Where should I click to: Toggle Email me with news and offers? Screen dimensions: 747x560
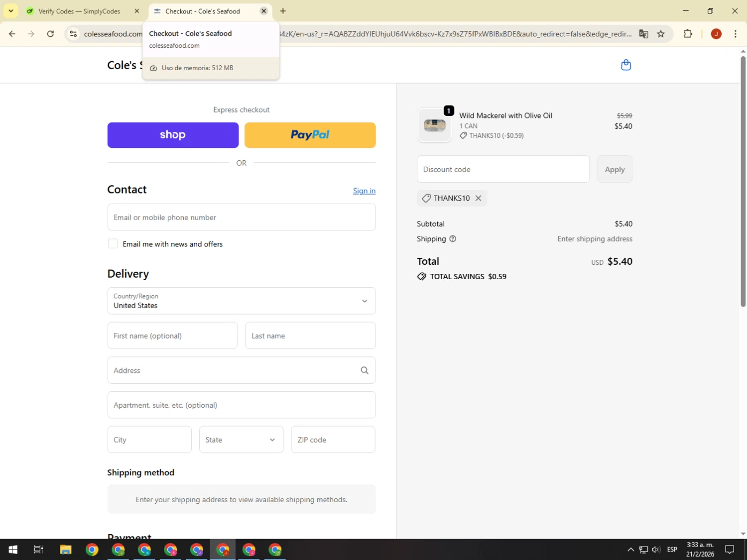pyautogui.click(x=113, y=244)
